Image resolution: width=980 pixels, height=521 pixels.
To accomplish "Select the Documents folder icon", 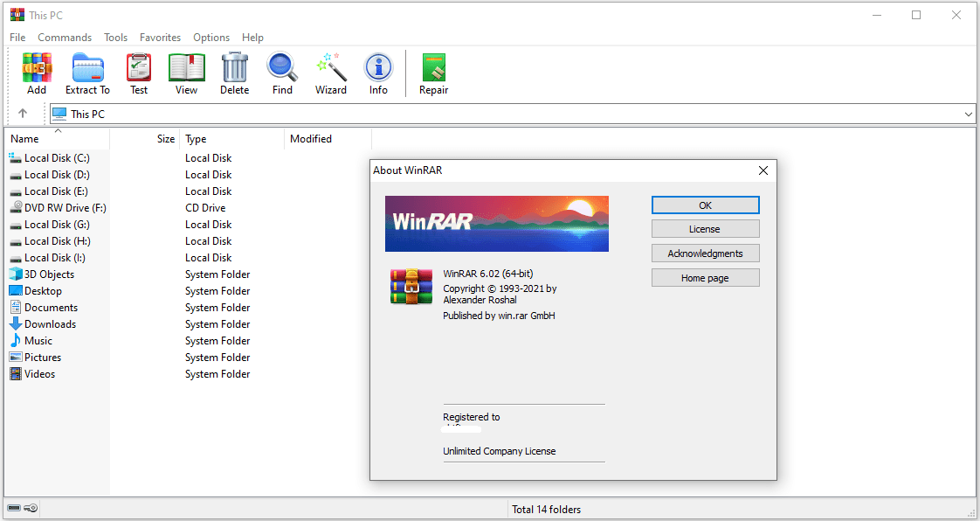I will (15, 307).
